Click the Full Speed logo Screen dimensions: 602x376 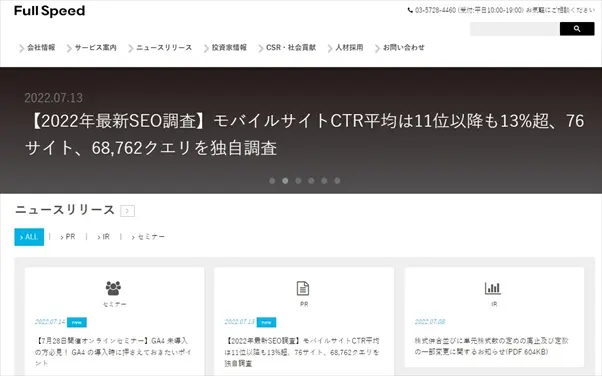pos(50,11)
